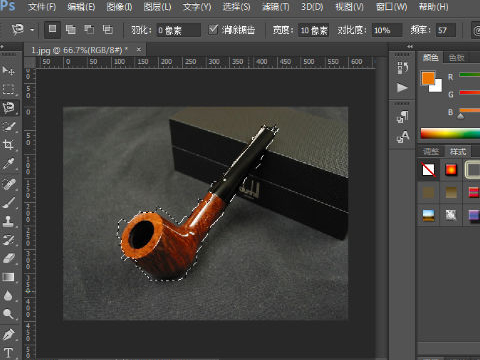
Task: Enable Add to selection mode
Action: click(x=70, y=30)
